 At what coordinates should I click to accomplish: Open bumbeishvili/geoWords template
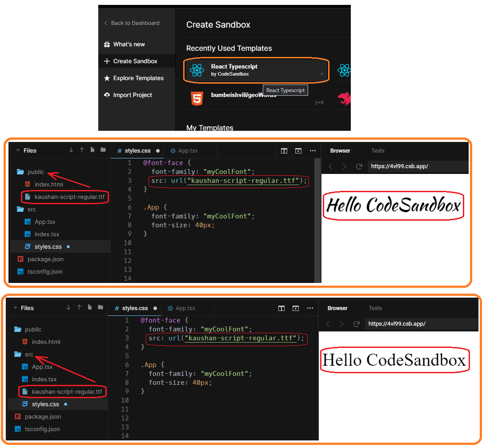pyautogui.click(x=256, y=98)
